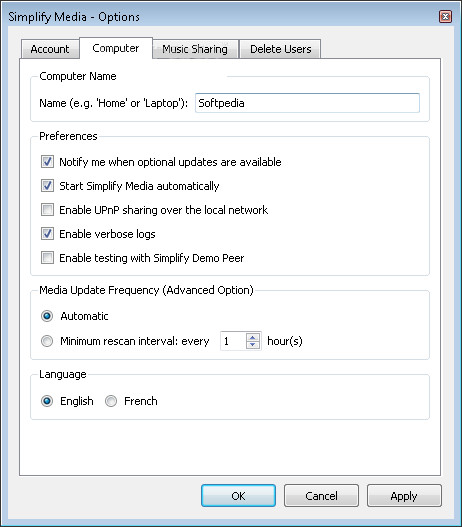Decrease rescan hours with the down arrow

(253, 345)
